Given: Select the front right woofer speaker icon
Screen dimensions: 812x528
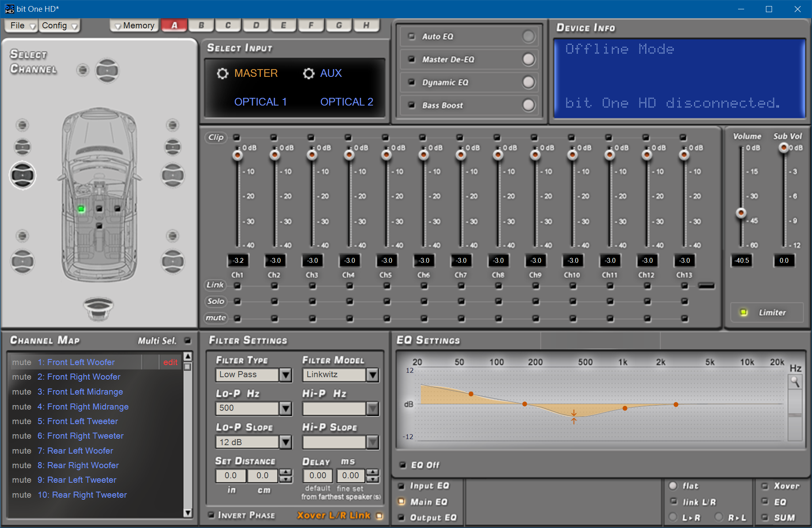Looking at the screenshot, I should coord(173,175).
